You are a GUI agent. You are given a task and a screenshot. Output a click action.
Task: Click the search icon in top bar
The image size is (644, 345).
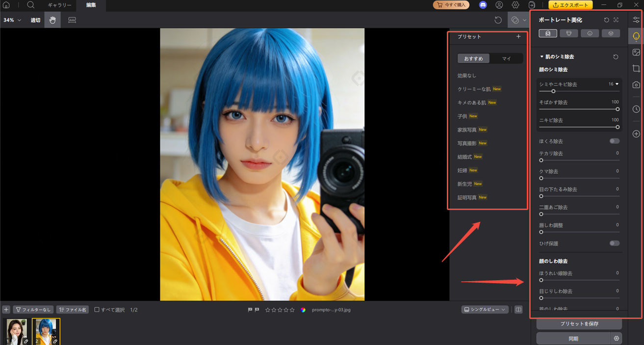tap(30, 5)
